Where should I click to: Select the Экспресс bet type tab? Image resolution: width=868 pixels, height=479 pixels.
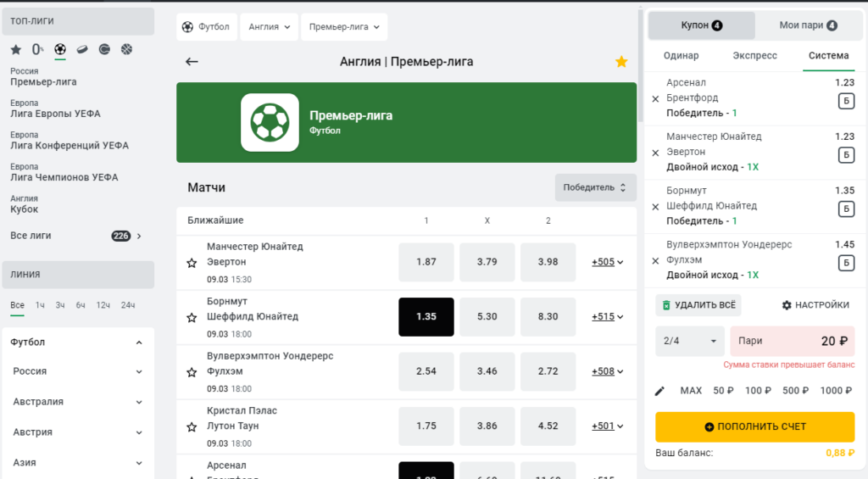tap(754, 56)
